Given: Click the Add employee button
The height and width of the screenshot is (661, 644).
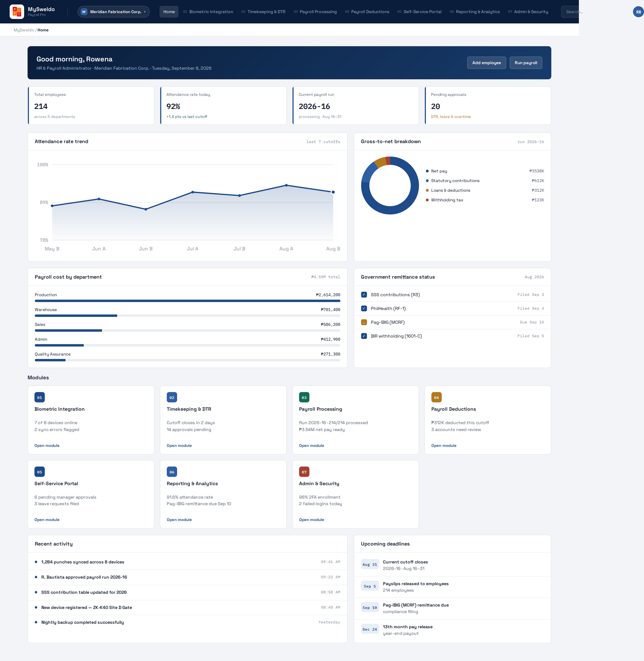Looking at the screenshot, I should (x=486, y=63).
